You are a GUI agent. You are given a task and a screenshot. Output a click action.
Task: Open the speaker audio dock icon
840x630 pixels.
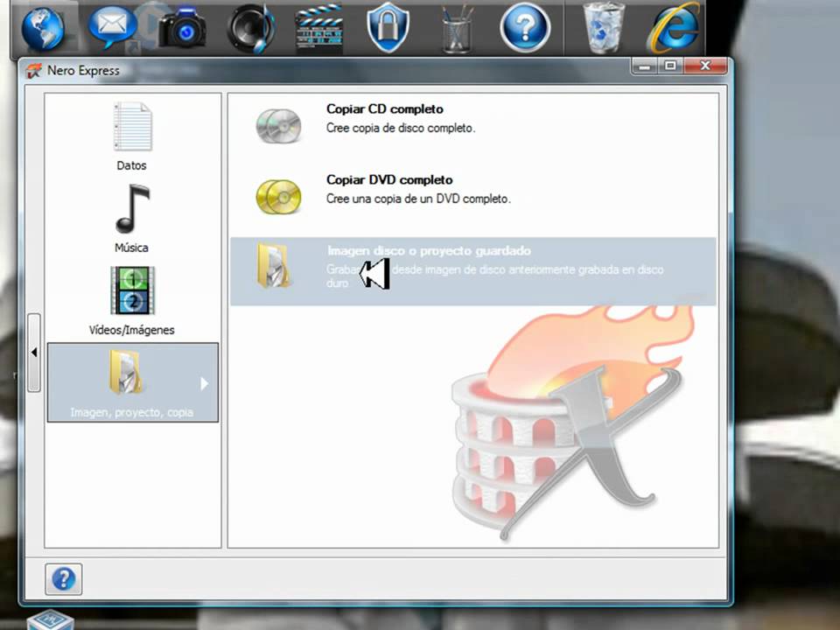pos(250,29)
